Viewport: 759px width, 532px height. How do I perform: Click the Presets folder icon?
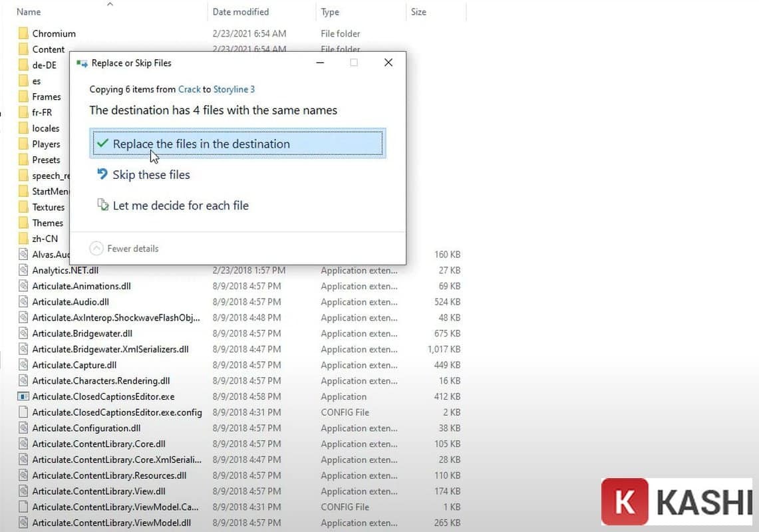(23, 160)
